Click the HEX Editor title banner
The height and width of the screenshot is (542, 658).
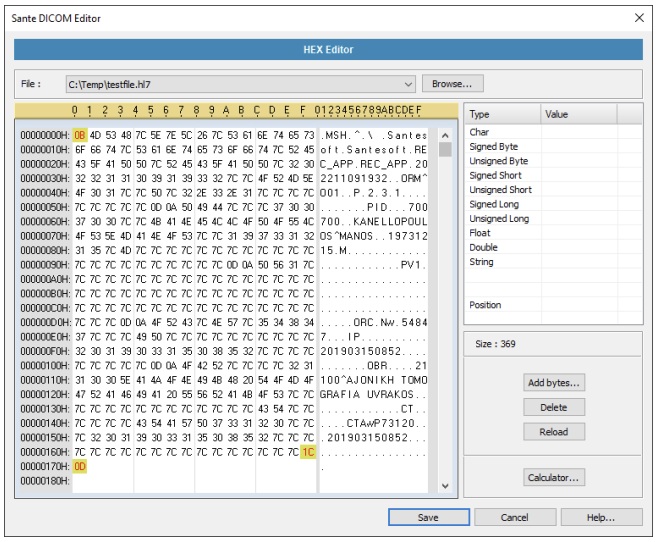point(328,50)
